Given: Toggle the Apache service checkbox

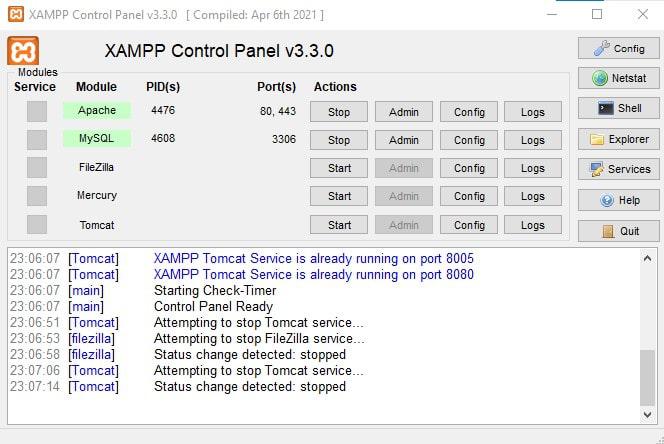Looking at the screenshot, I should pyautogui.click(x=37, y=111).
